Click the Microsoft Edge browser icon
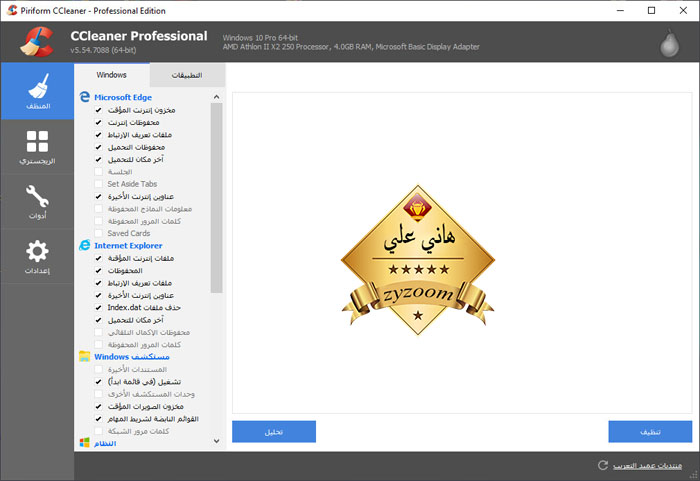This screenshot has height=481, width=700. (84, 97)
